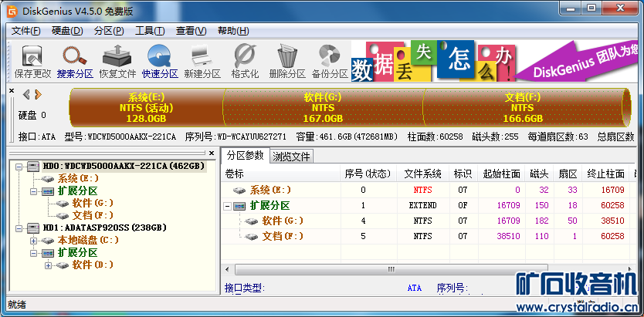
Task: Select HD0:WDCWD5000AAKX tree item
Action: pos(124,166)
